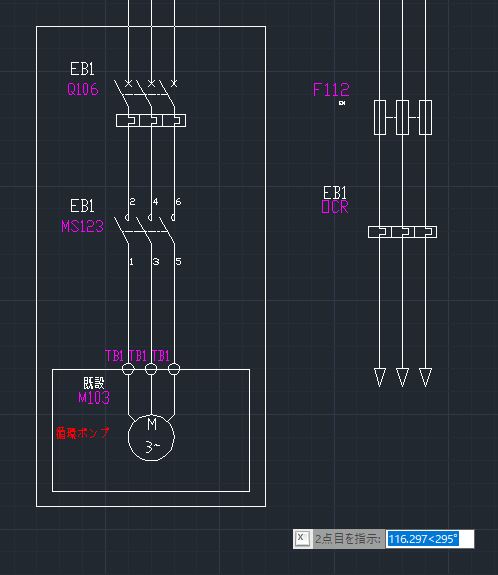Select the leftmost TB1 terminal circle
The image size is (498, 575).
(128, 369)
